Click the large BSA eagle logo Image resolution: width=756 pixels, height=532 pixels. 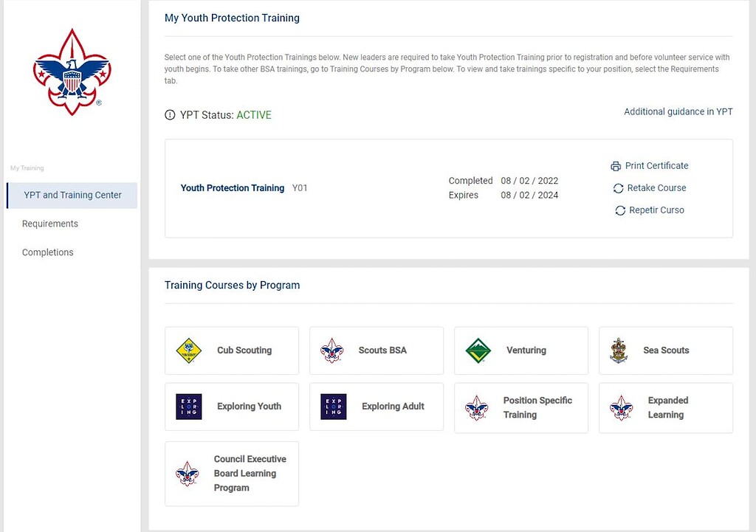tap(72, 72)
